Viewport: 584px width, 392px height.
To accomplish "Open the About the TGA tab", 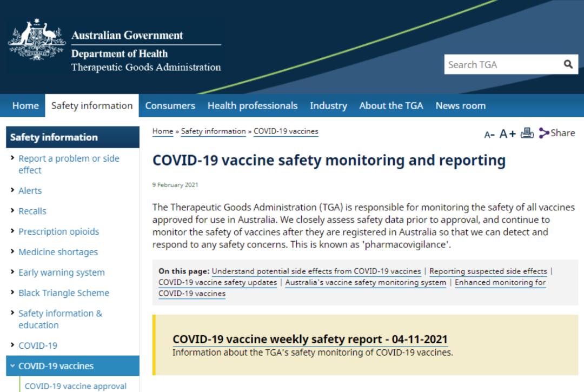I will pos(391,106).
